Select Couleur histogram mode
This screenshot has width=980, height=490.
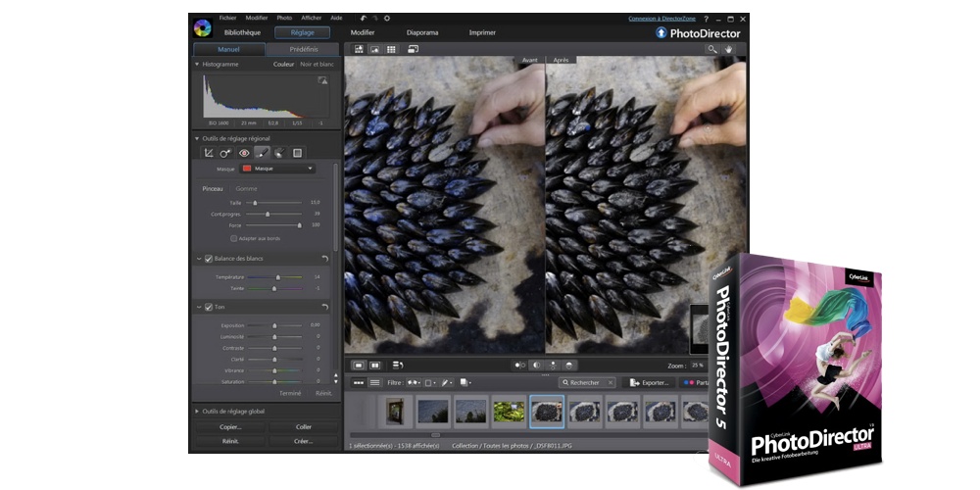coord(284,64)
